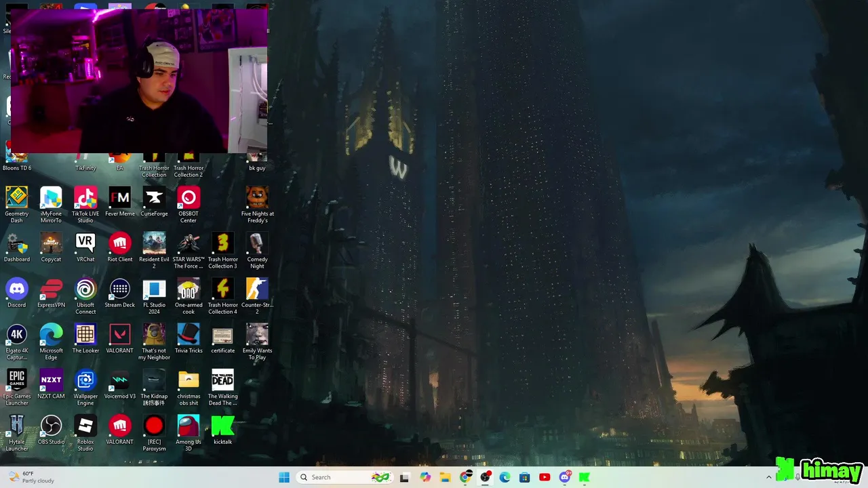Select the Trivia Tricks icon
Viewport: 868px width, 488px height.
(189, 338)
